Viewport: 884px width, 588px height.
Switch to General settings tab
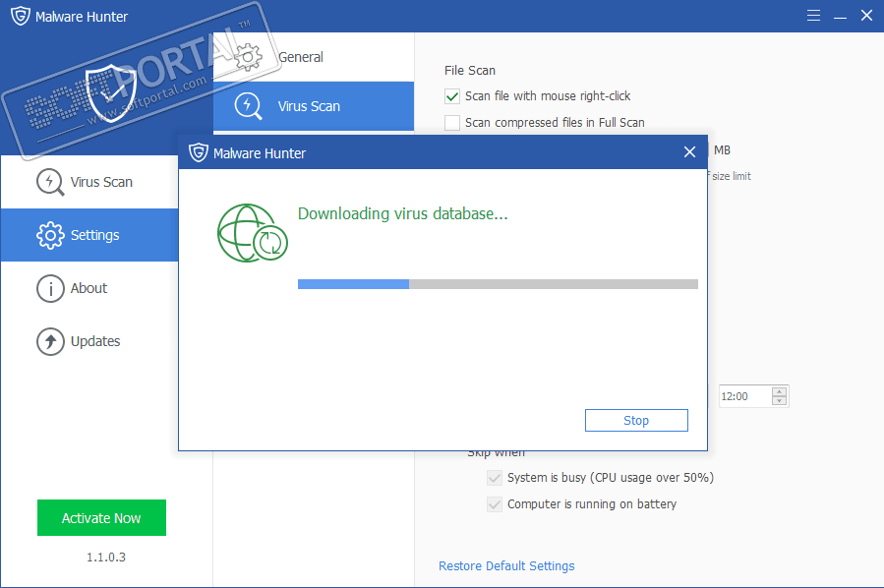pos(314,57)
